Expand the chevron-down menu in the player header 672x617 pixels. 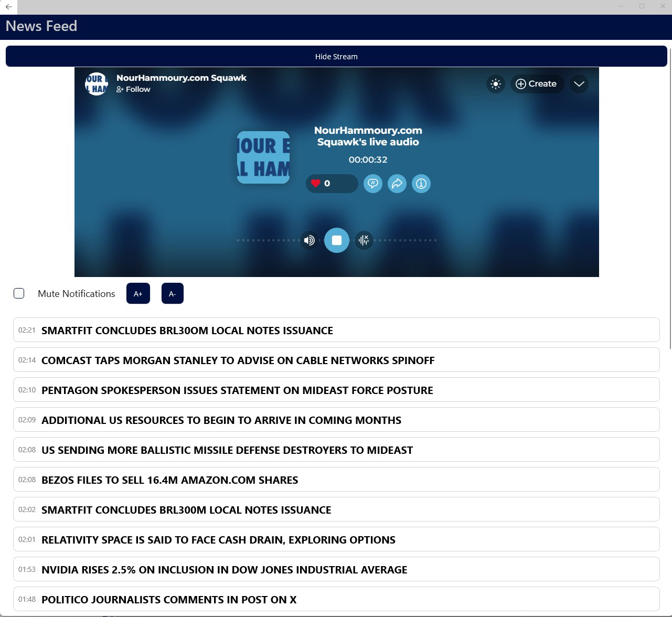579,84
